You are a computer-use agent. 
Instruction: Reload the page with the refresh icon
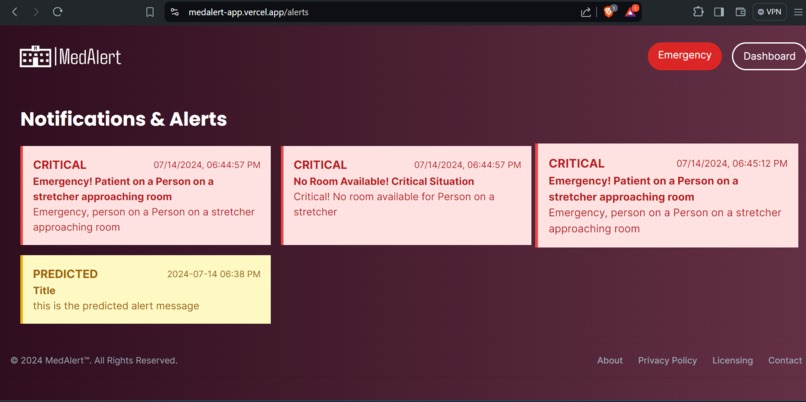[58, 12]
